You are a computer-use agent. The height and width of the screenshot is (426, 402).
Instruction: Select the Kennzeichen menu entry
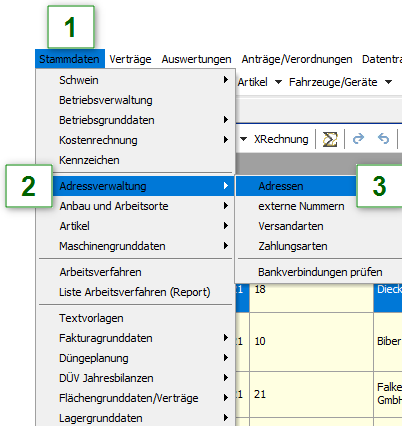point(136,160)
